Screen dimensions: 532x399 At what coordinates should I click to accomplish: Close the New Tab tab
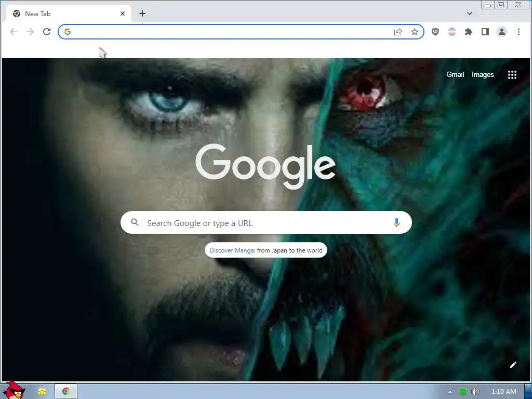coord(123,14)
